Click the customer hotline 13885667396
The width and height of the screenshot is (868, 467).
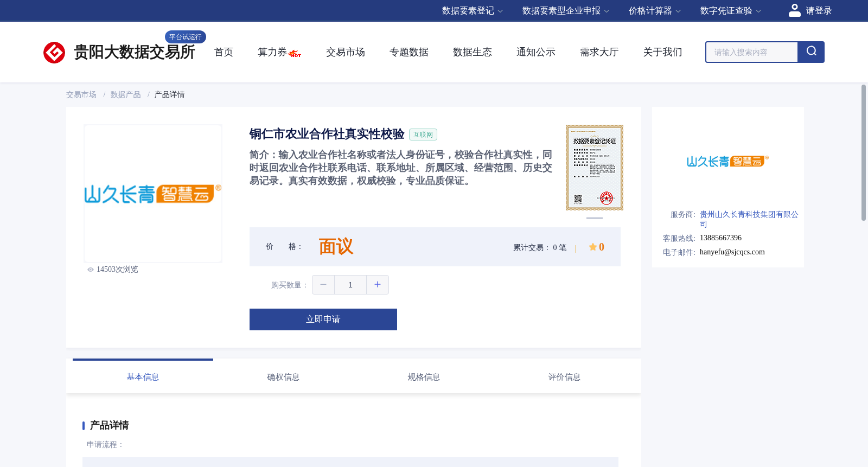click(x=720, y=238)
